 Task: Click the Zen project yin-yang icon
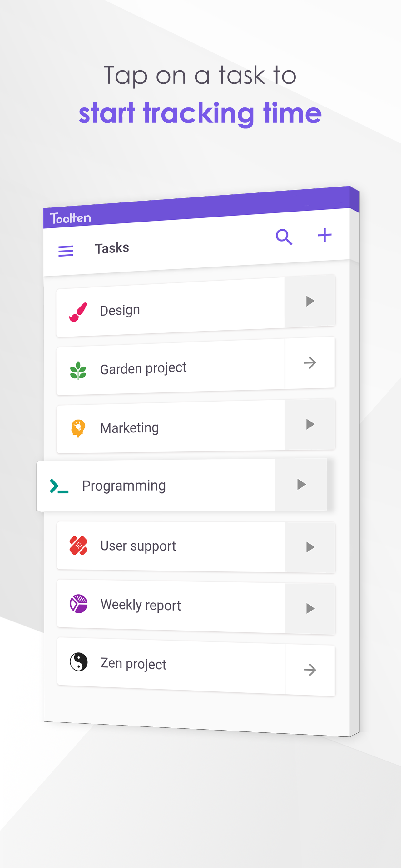coord(78,662)
